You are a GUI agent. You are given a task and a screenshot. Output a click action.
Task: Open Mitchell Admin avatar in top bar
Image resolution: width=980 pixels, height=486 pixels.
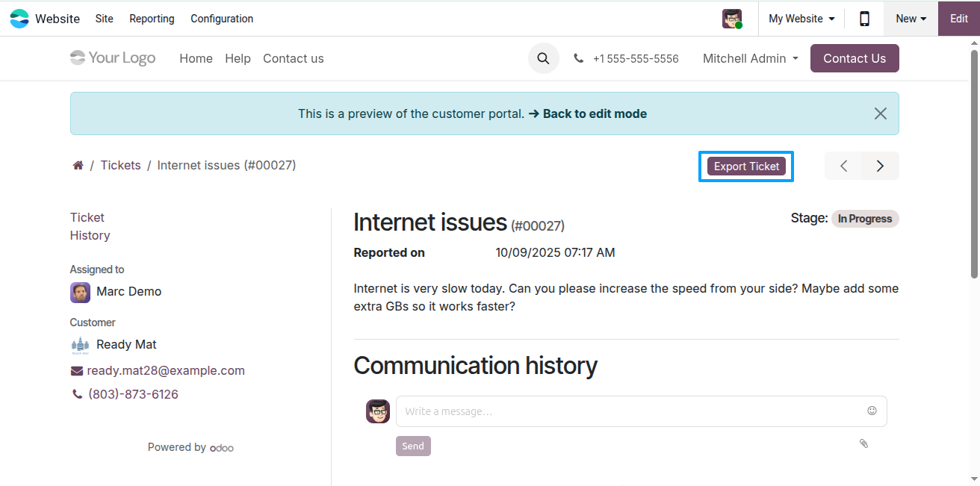[732, 19]
